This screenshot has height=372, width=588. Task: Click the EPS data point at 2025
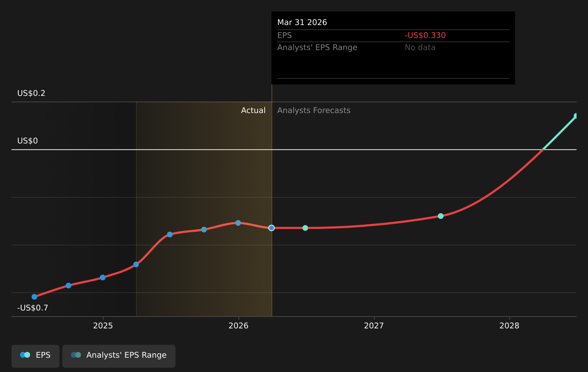(103, 278)
